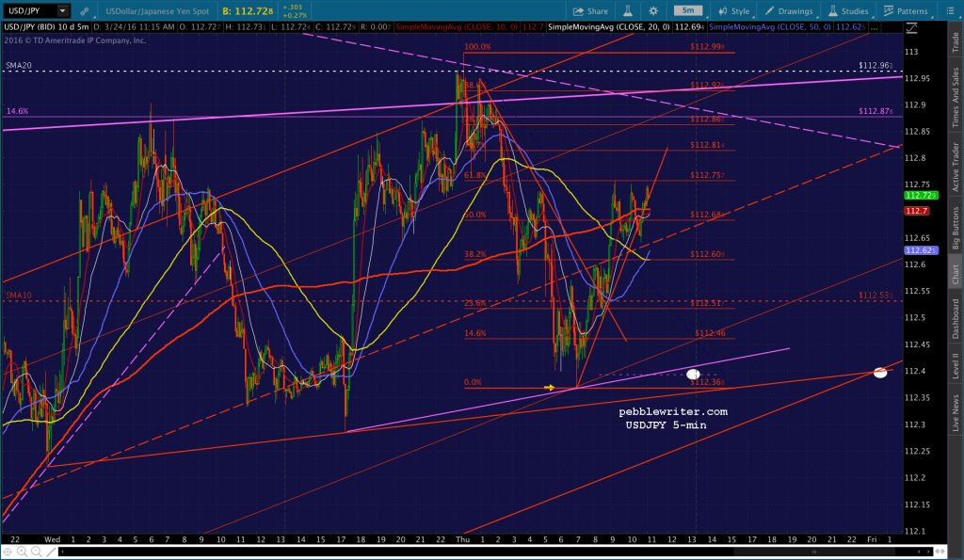Open the Drawings menu
The width and height of the screenshot is (964, 560).
(x=789, y=11)
